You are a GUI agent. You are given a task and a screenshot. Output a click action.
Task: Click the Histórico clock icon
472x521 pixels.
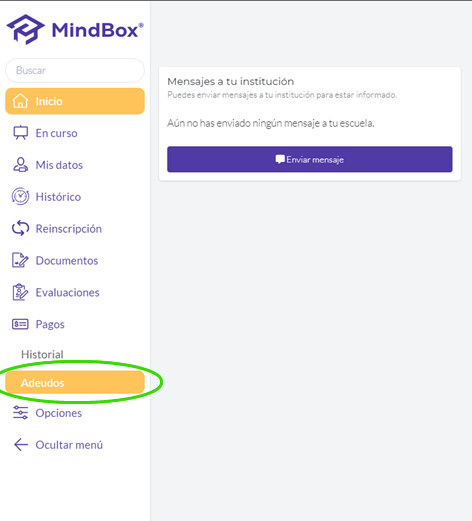pyautogui.click(x=20, y=196)
